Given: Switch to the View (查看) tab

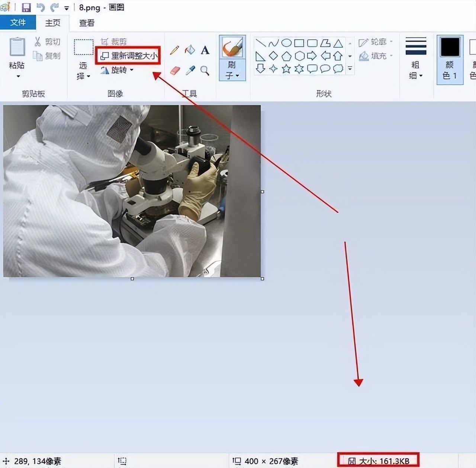Looking at the screenshot, I should [x=87, y=23].
